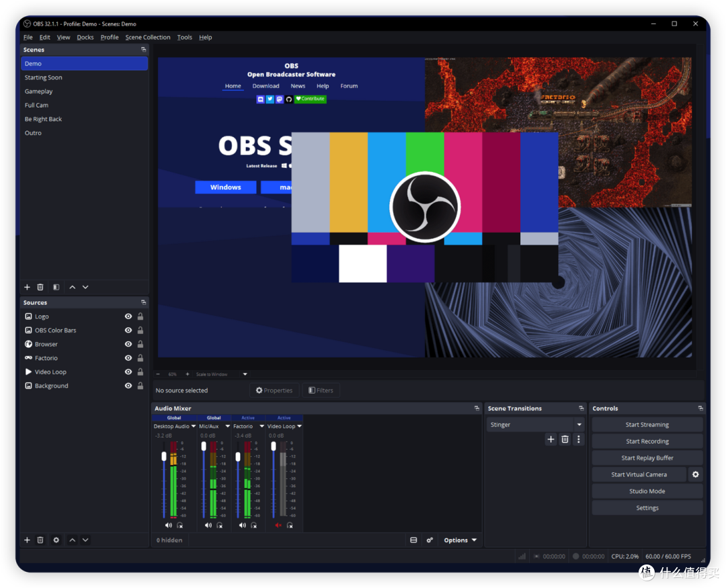Image resolution: width=726 pixels, height=588 pixels.
Task: Switch audio mixer layout icon
Action: click(413, 540)
